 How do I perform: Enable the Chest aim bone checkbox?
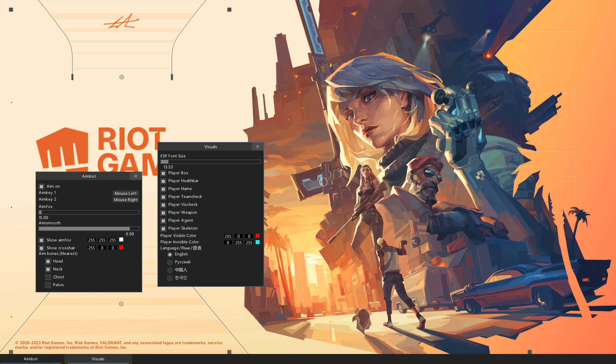click(48, 277)
